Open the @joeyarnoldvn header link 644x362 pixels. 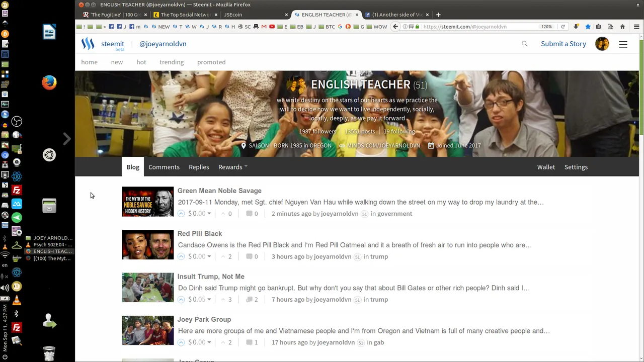(163, 44)
